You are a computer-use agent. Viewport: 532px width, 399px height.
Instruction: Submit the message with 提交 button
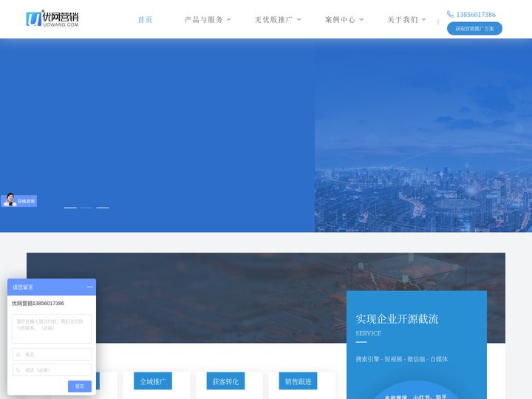point(80,386)
